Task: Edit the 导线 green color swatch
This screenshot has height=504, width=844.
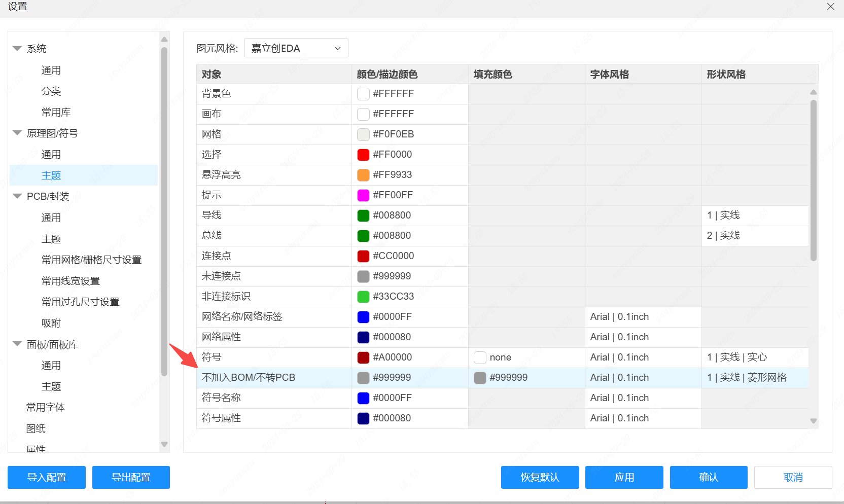Action: tap(363, 215)
